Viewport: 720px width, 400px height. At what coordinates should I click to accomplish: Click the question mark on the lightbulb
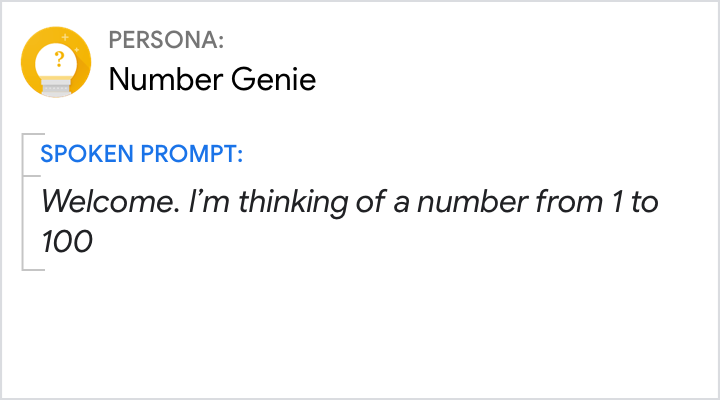[58, 58]
